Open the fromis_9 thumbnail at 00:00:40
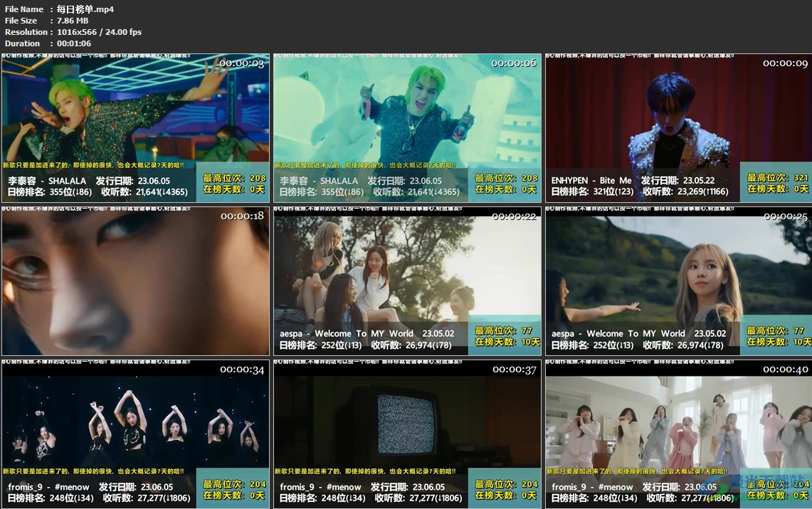Image resolution: width=812 pixels, height=509 pixels. pyautogui.click(x=678, y=434)
